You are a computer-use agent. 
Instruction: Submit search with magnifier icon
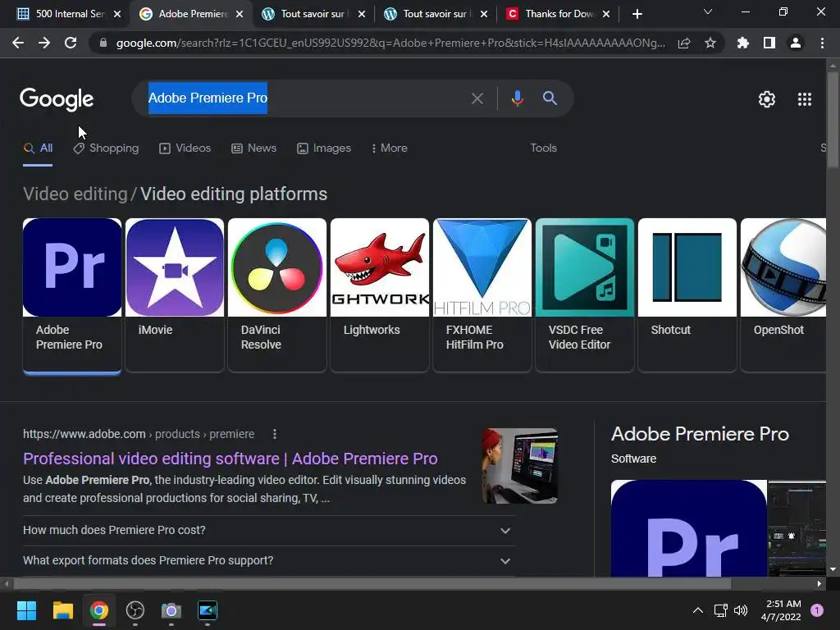550,98
